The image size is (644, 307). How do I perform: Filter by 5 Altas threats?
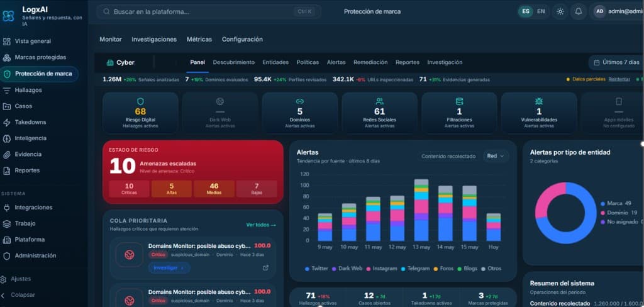(171, 189)
